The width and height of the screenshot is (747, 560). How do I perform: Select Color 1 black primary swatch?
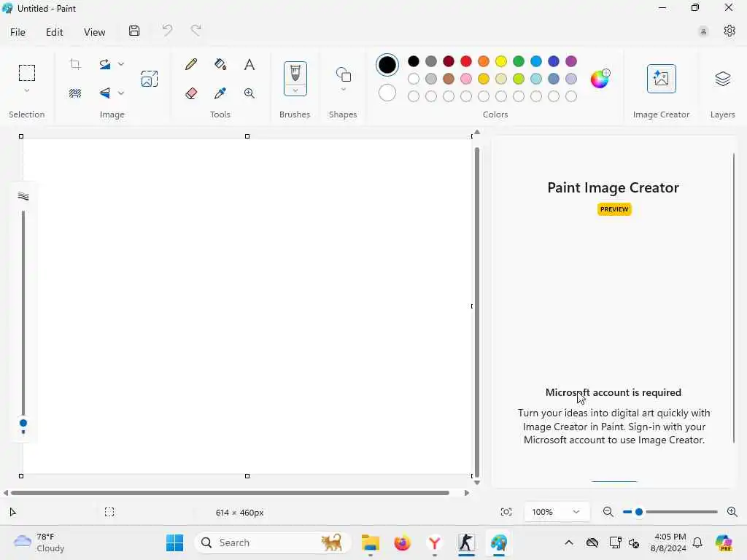(x=387, y=65)
